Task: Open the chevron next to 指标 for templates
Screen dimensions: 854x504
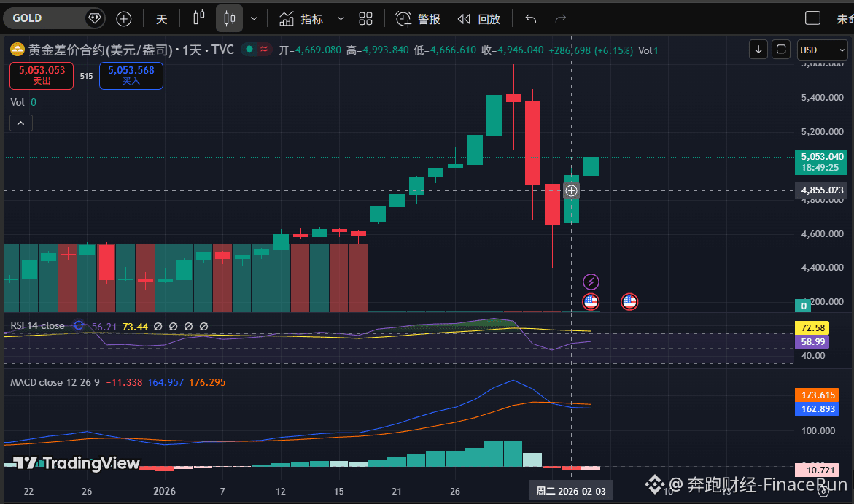Action: 339,20
